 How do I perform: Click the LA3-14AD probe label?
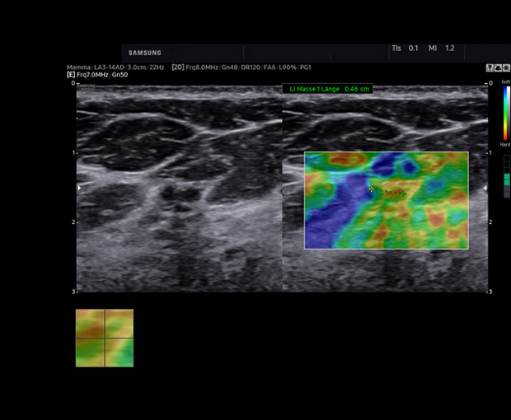pyautogui.click(x=108, y=67)
